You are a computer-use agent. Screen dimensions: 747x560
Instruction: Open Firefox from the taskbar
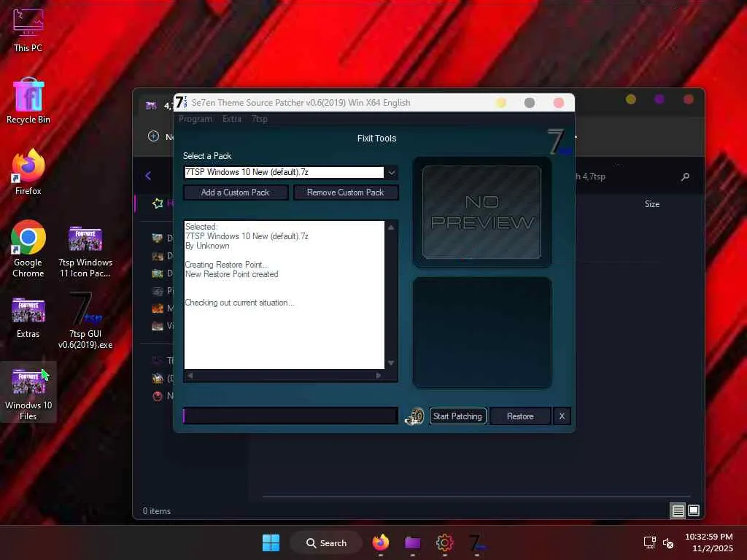point(380,542)
